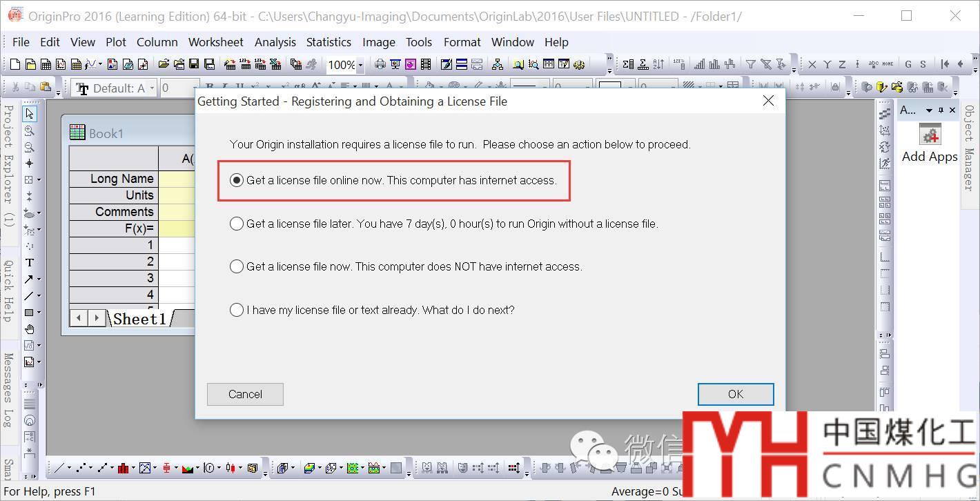Close the Apps panel
Image resolution: width=980 pixels, height=501 pixels.
(x=952, y=110)
